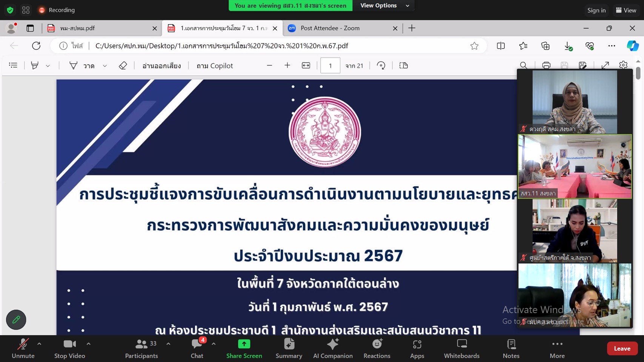Open the Reactions menu in Zoom
Viewport: 644px width, 362px height.
pos(377,348)
